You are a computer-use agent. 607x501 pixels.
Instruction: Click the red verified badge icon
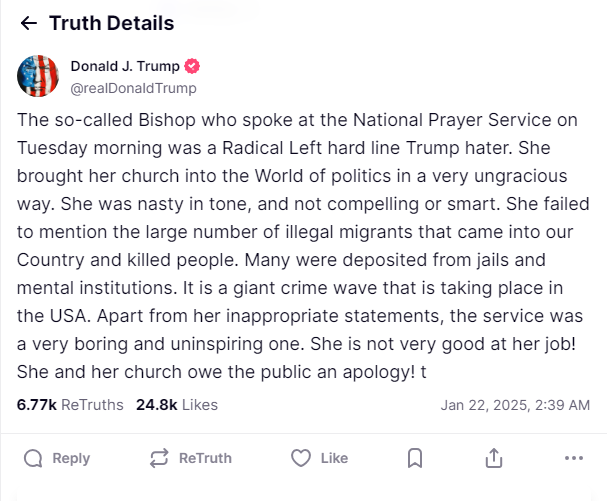coord(193,66)
